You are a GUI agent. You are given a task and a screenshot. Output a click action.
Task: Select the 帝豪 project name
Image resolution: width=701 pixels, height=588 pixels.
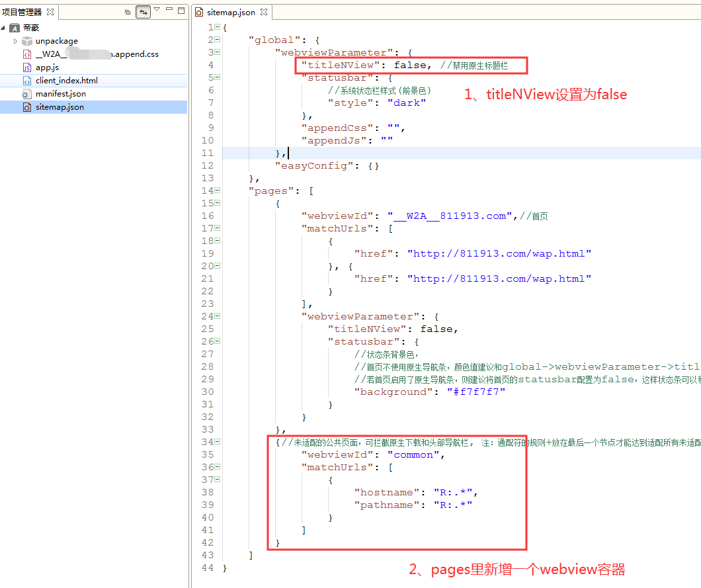pyautogui.click(x=31, y=28)
